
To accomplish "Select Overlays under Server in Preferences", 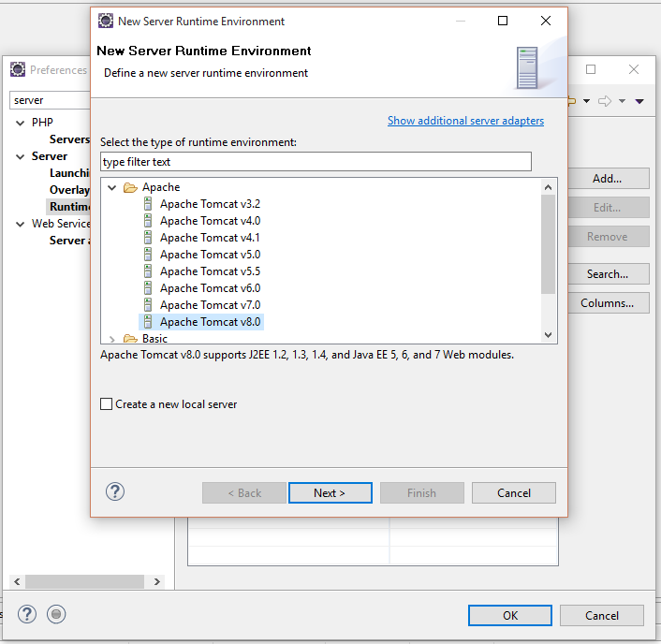I will tap(69, 190).
